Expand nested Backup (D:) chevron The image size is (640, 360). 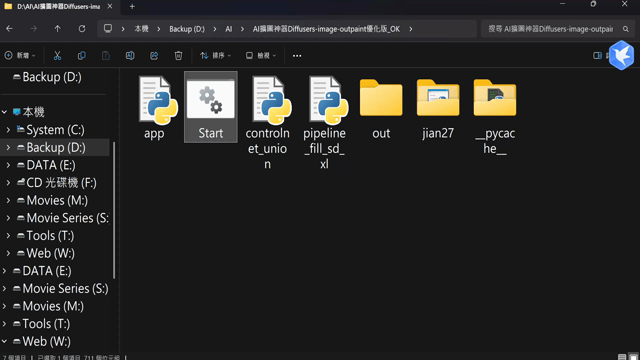click(8, 147)
